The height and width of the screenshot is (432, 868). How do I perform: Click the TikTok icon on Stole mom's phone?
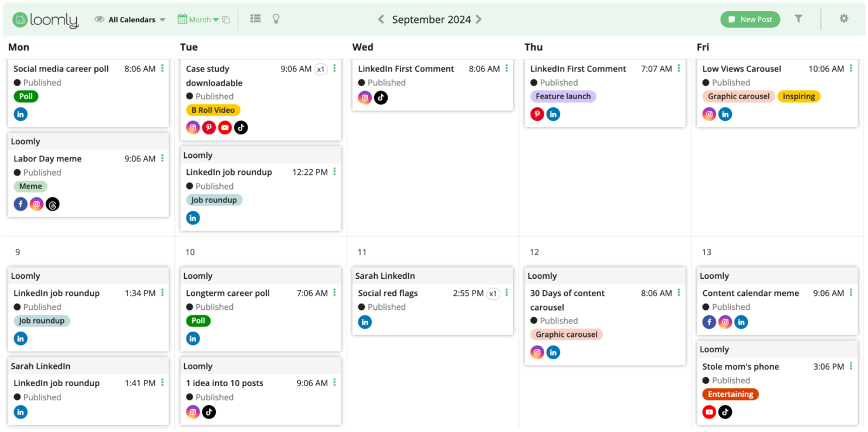coord(725,411)
